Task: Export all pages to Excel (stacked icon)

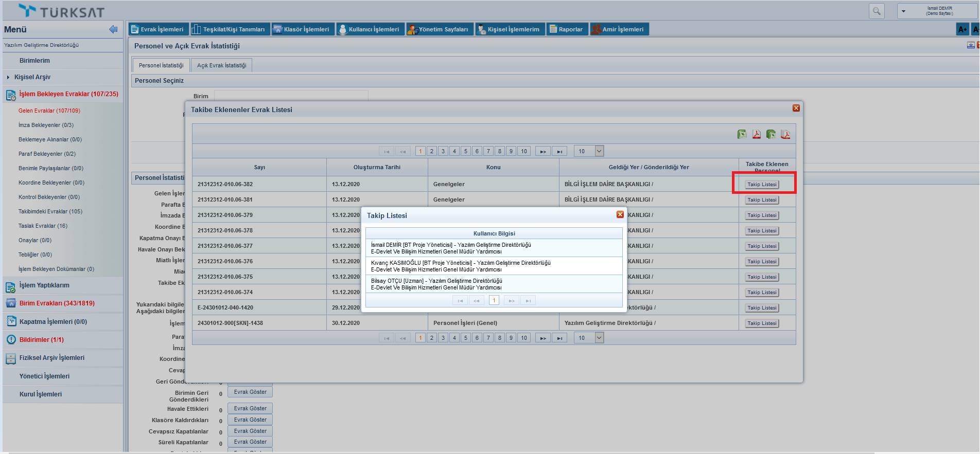Action: pos(771,134)
